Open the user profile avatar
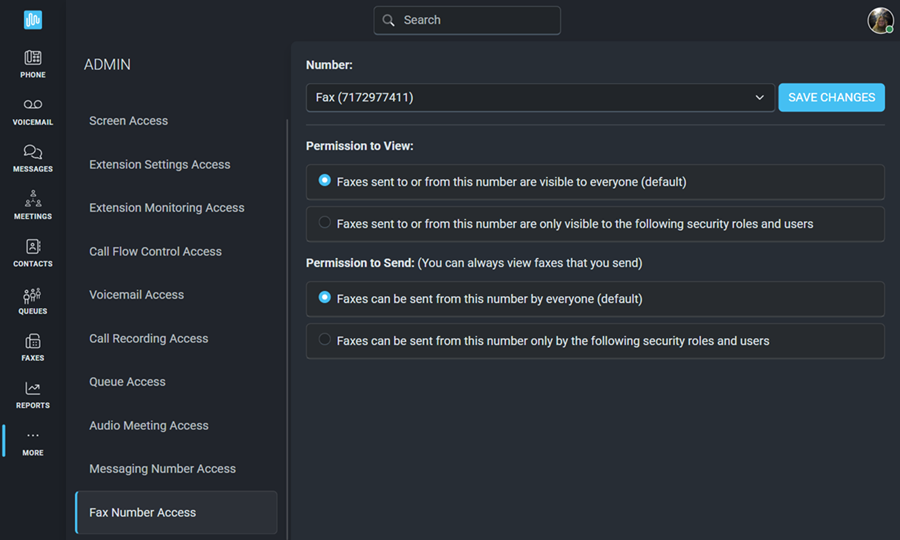900x540 pixels. 880,21
